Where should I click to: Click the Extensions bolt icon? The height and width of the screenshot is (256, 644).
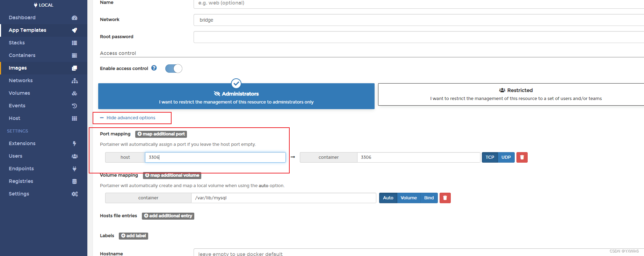coord(74,144)
